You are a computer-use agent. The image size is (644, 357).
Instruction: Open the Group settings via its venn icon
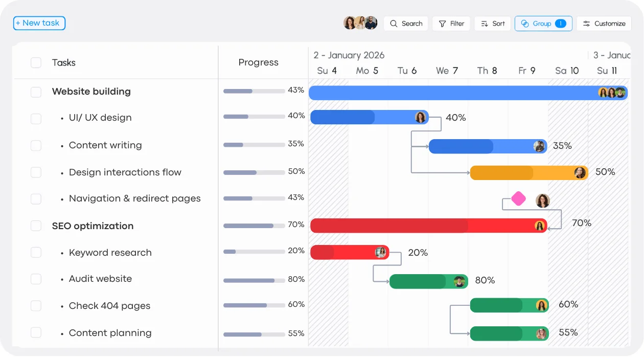525,24
